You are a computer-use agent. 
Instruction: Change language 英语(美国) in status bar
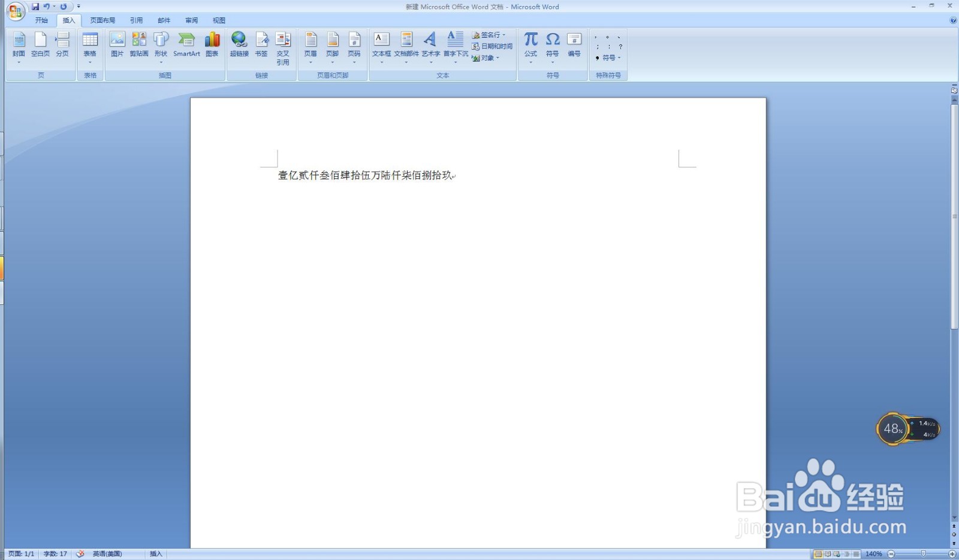pos(107,554)
